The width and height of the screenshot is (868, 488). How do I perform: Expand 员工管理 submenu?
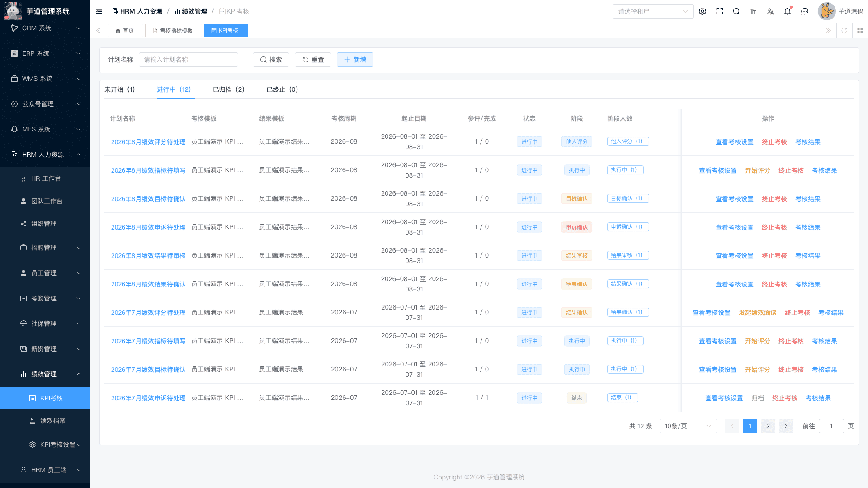[45, 273]
